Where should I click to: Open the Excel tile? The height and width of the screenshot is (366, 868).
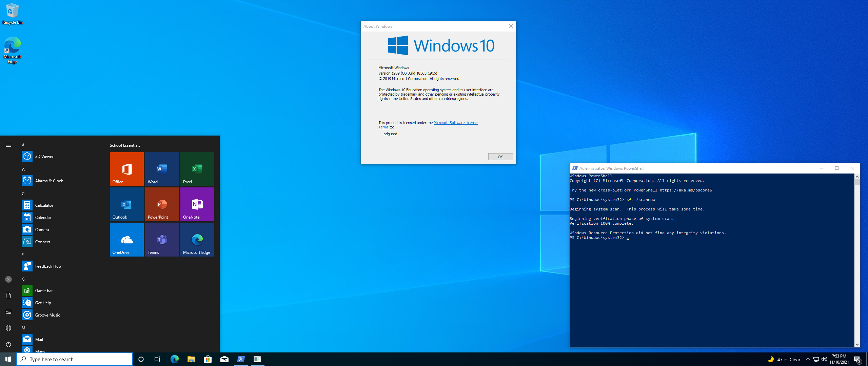(197, 169)
